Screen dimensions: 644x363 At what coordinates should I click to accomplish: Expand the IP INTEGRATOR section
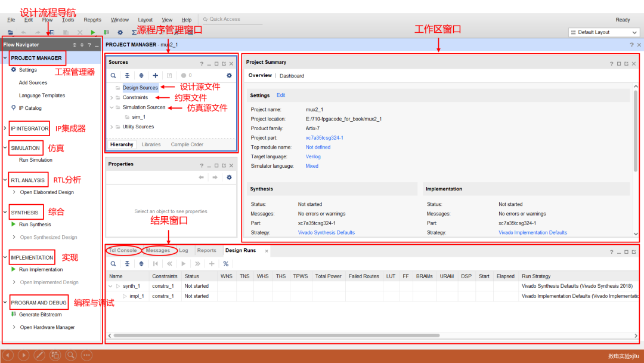pyautogui.click(x=5, y=129)
